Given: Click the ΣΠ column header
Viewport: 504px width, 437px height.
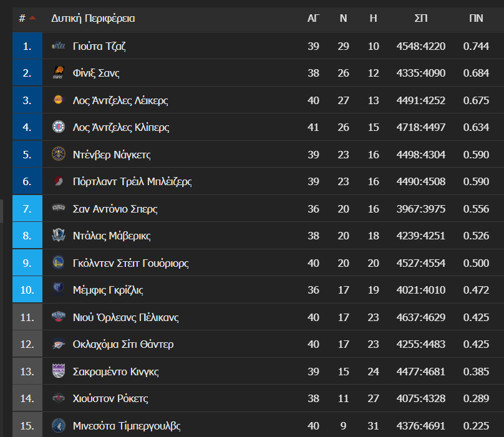Looking at the screenshot, I should point(421,18).
